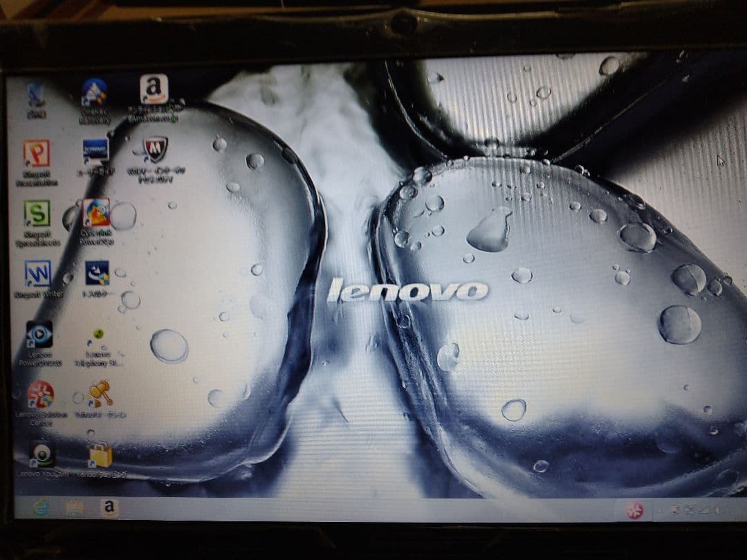Launch Kingsoft Spreadsheets from the desktop
The height and width of the screenshot is (560, 747).
tap(37, 223)
